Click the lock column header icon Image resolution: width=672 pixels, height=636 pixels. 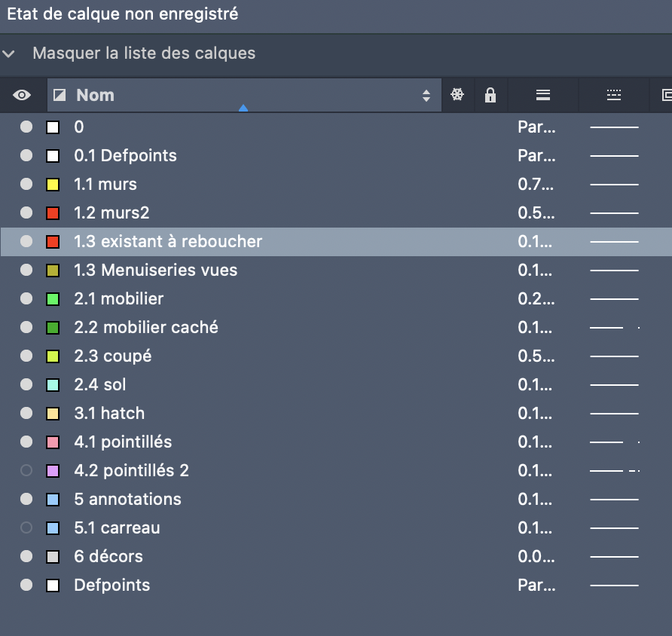pyautogui.click(x=490, y=95)
